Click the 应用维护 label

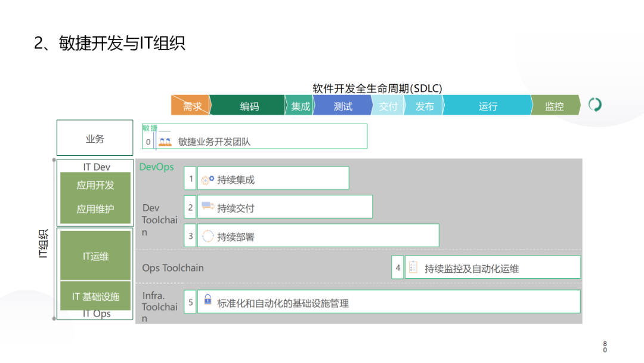95,209
